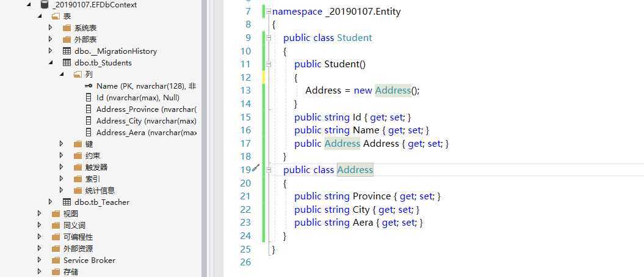Click the Student class name on line 9
The height and width of the screenshot is (277, 644).
355,37
